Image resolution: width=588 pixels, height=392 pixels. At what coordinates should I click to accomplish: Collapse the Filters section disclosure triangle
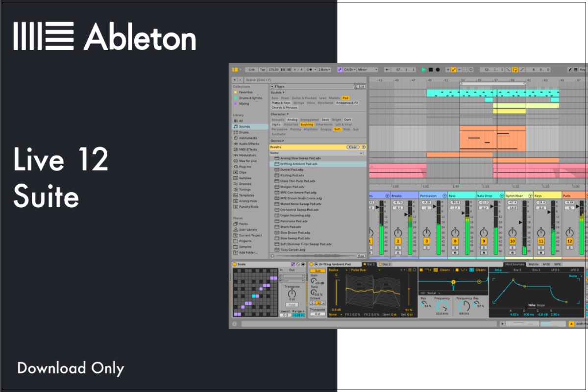pyautogui.click(x=272, y=87)
